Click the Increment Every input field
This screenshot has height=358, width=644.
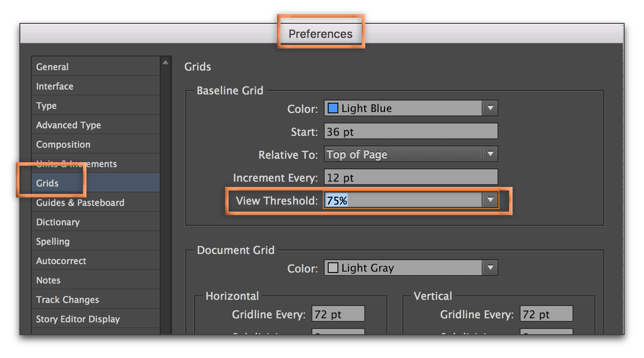[x=411, y=178]
